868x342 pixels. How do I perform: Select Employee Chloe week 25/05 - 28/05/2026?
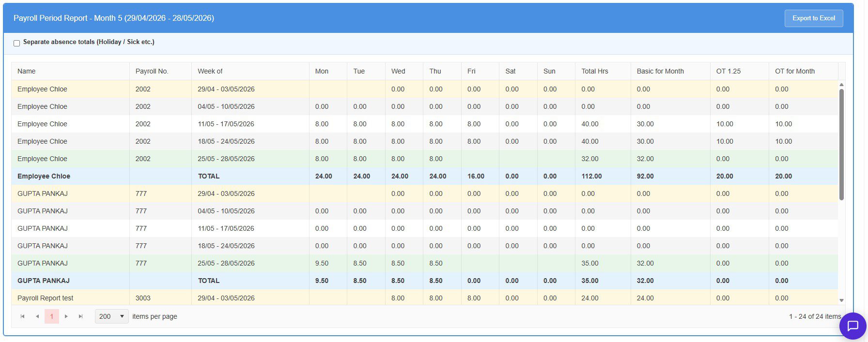[x=425, y=159]
